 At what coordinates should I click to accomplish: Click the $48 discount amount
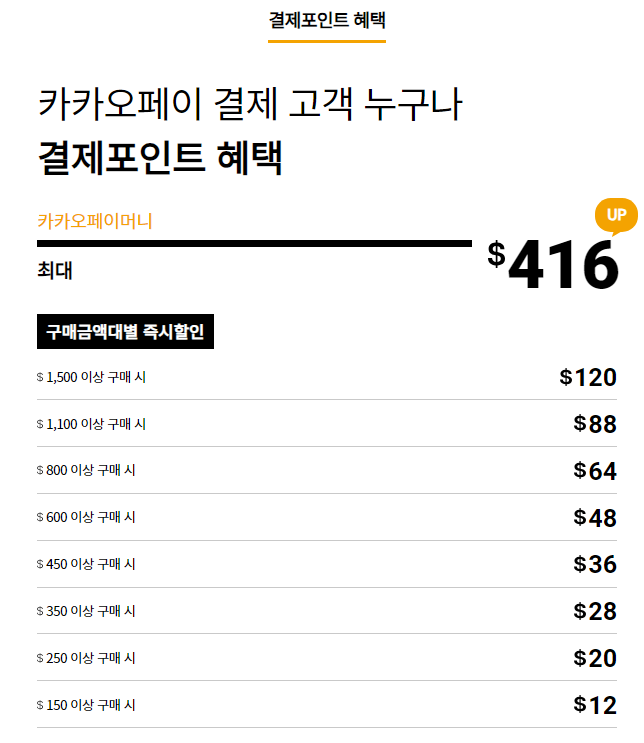coord(595,517)
